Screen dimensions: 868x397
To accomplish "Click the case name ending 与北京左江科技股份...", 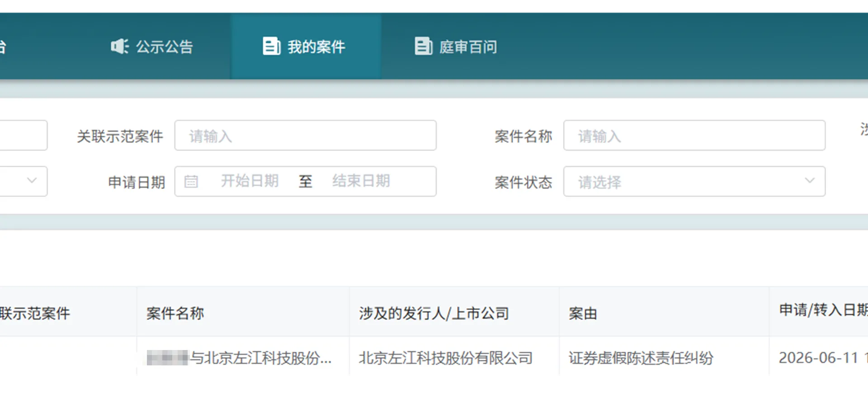I will pos(239,358).
